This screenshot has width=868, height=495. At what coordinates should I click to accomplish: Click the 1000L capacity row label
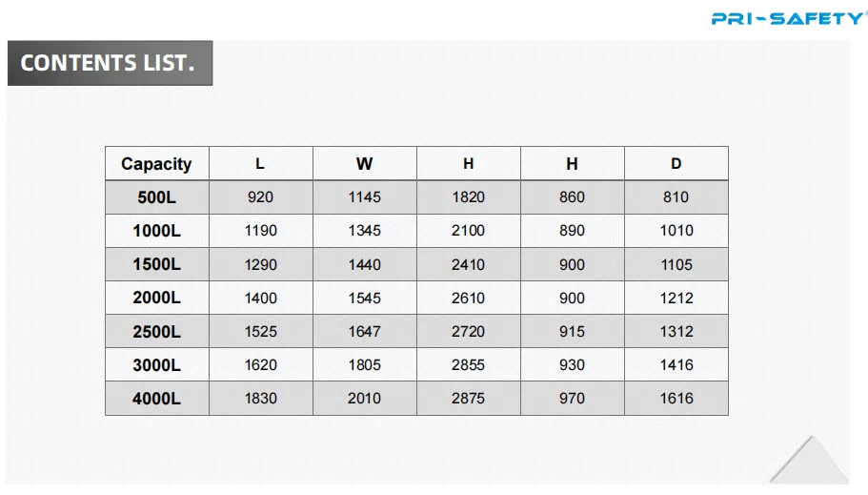pos(156,231)
